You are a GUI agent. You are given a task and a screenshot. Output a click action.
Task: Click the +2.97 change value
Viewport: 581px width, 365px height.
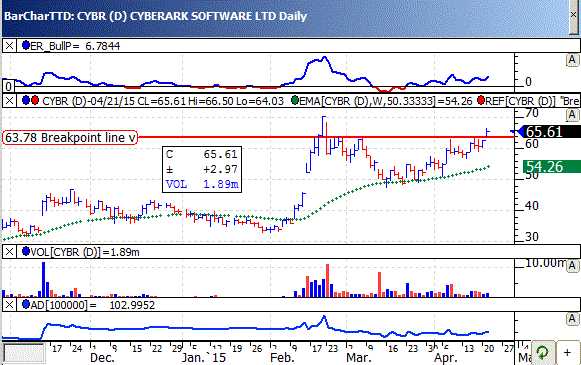pos(220,169)
